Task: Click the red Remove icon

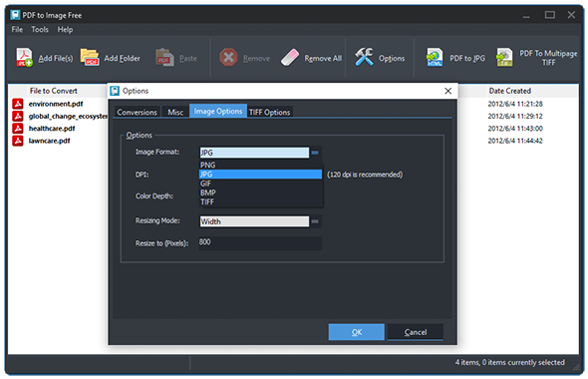Action: tap(228, 58)
